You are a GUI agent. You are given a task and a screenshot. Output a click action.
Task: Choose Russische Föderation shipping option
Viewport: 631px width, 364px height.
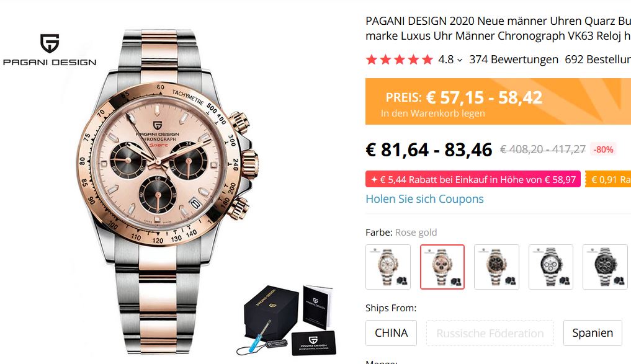click(x=490, y=333)
